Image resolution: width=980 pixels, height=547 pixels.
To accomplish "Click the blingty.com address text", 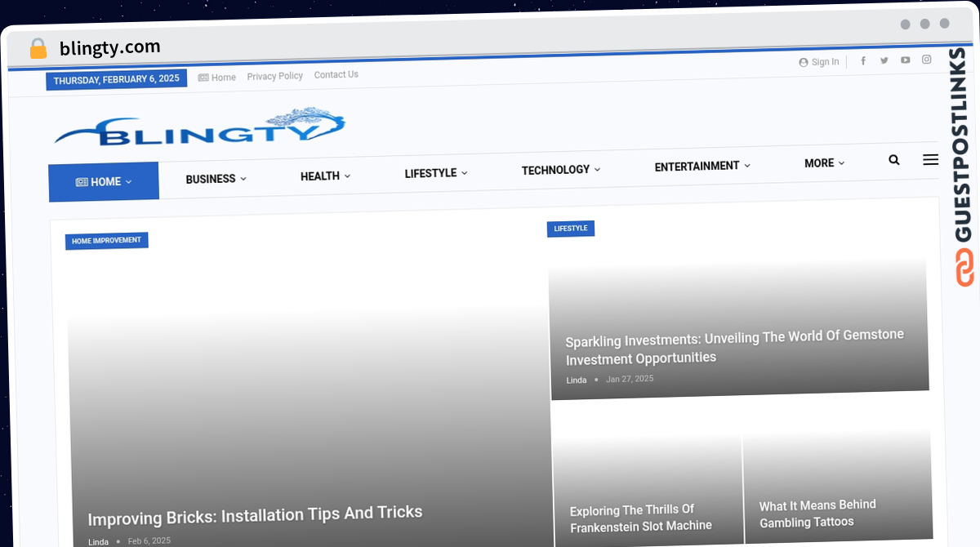I will (110, 47).
